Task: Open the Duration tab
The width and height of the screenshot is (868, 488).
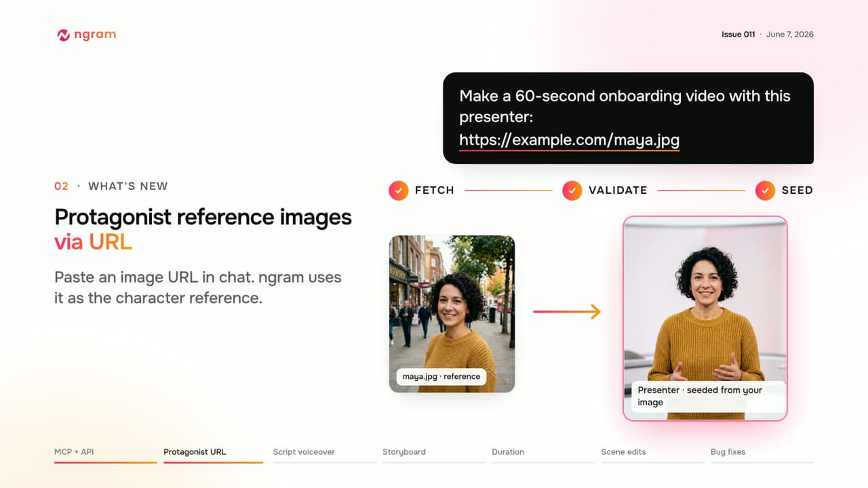Action: [543, 454]
